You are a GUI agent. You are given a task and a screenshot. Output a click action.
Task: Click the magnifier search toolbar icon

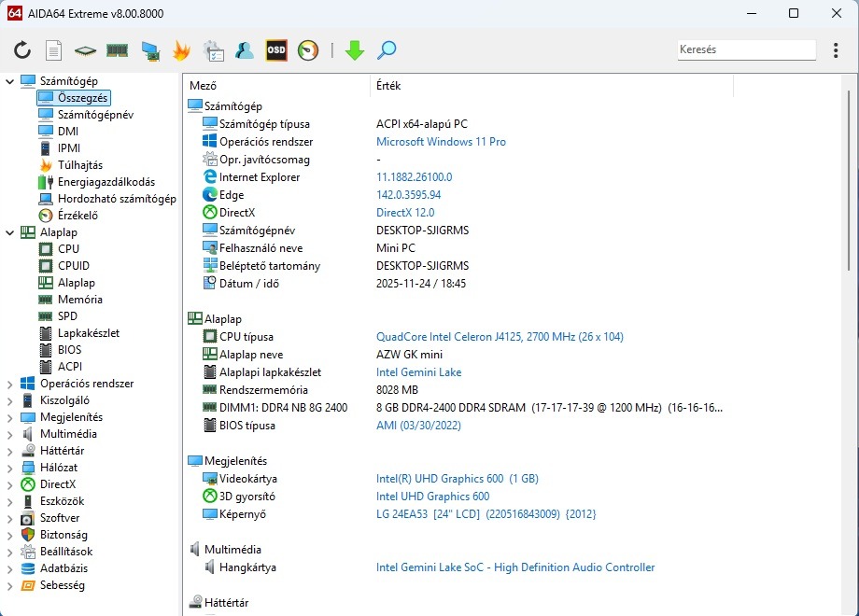[x=387, y=50]
